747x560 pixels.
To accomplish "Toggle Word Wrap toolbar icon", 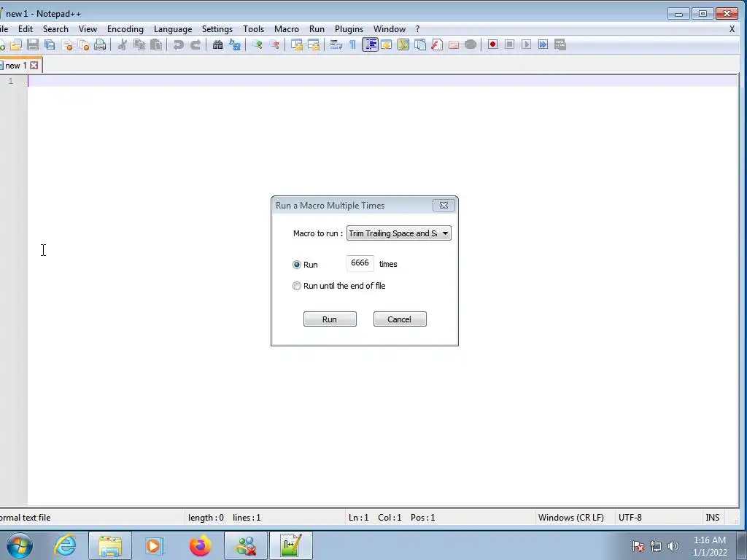I will 336,44.
